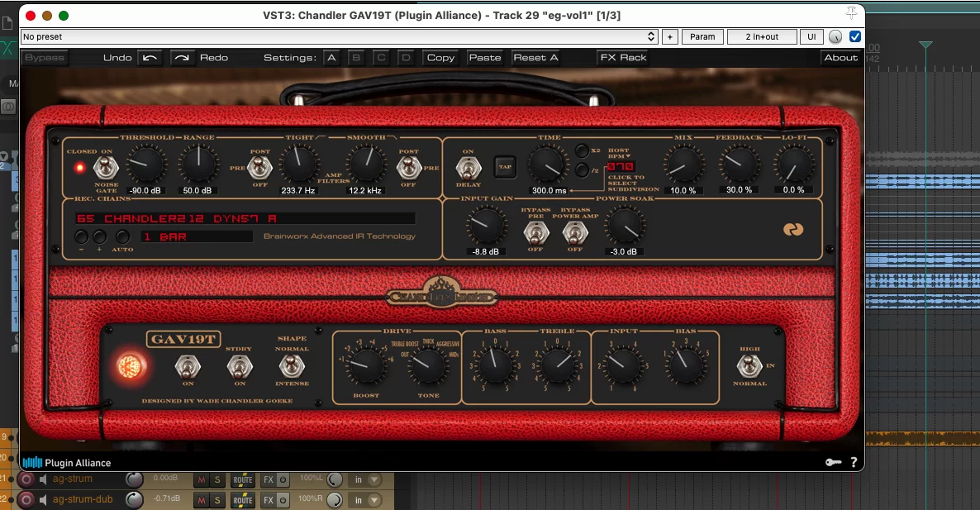The height and width of the screenshot is (510, 980).
Task: Click the Undo arrow icon
Action: [150, 58]
